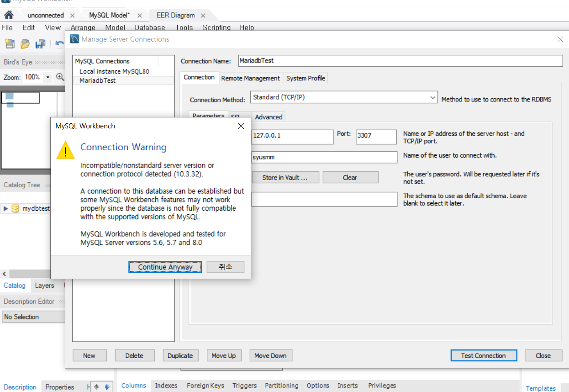The width and height of the screenshot is (569, 392).
Task: Switch to the Layers panel tab
Action: [44, 286]
